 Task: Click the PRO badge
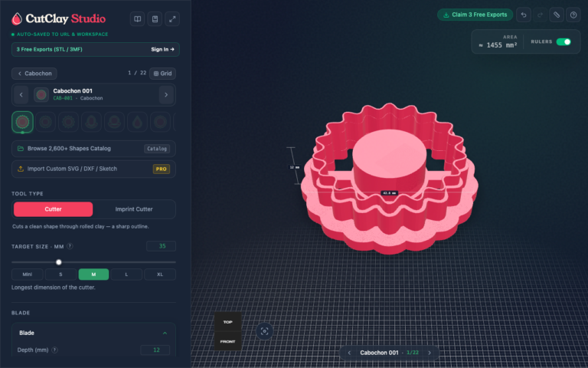click(162, 169)
